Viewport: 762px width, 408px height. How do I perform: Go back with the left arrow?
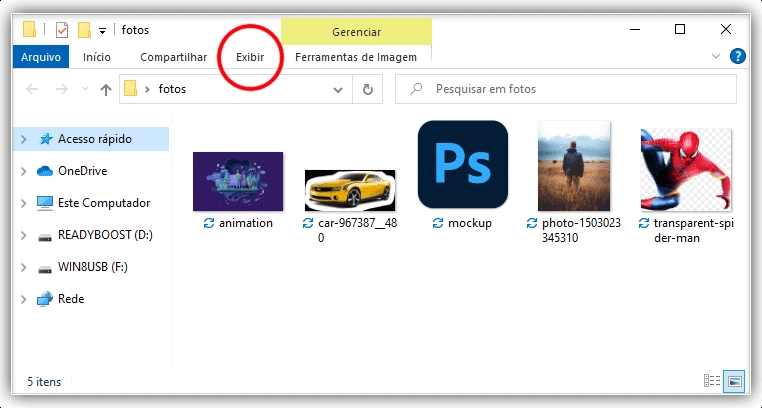(x=32, y=89)
